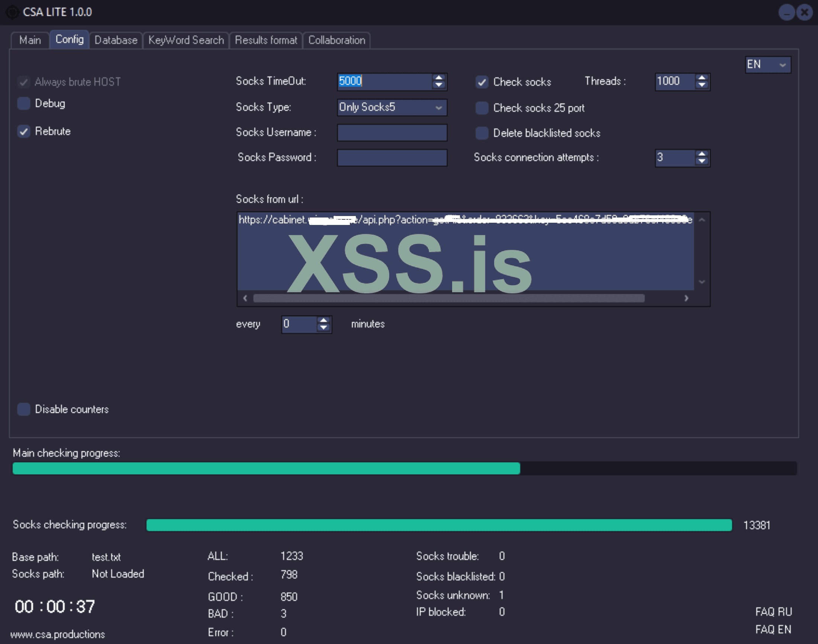Switch to the Database tab
Viewport: 818px width, 644px height.
[116, 40]
